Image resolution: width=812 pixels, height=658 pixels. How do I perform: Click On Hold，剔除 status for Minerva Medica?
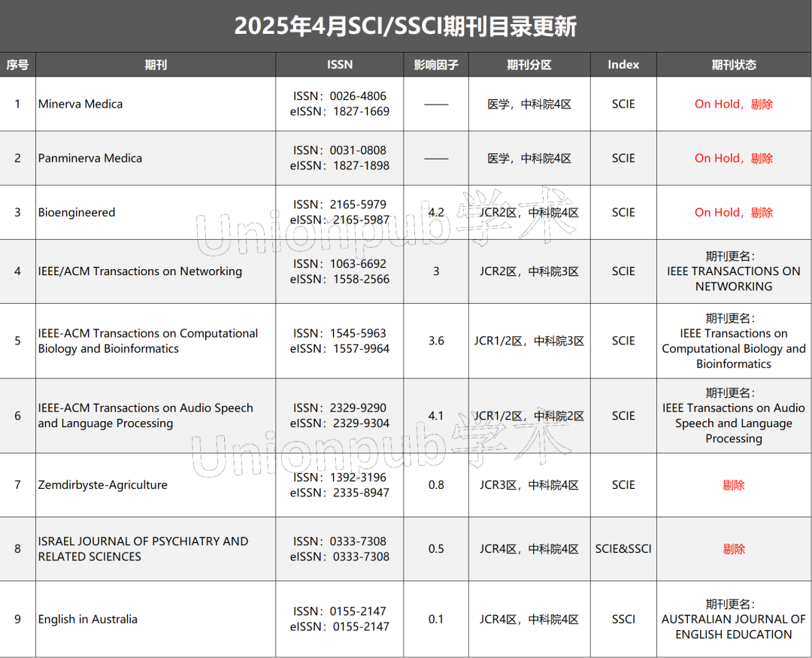click(x=734, y=104)
